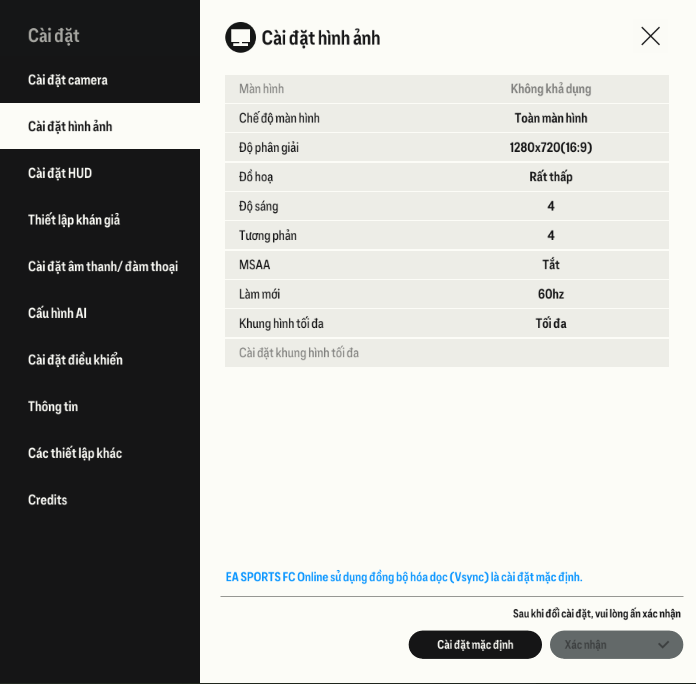696x684 pixels.
Task: Click the monitor icon beside Cài đặt hình ảnh
Action: pos(240,37)
